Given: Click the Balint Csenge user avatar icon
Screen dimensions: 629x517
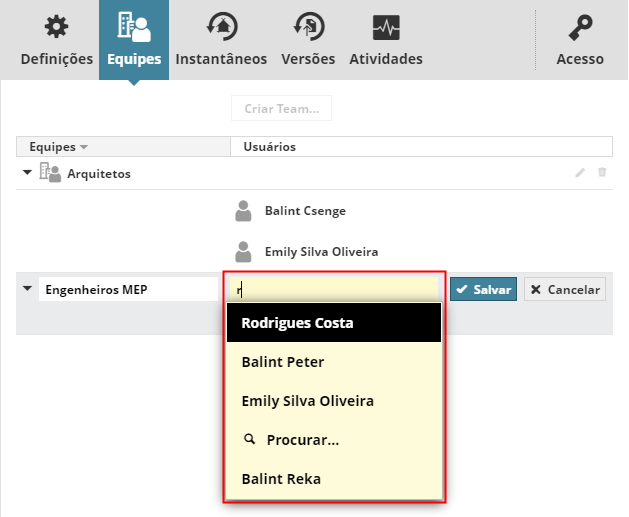Looking at the screenshot, I should [x=243, y=212].
